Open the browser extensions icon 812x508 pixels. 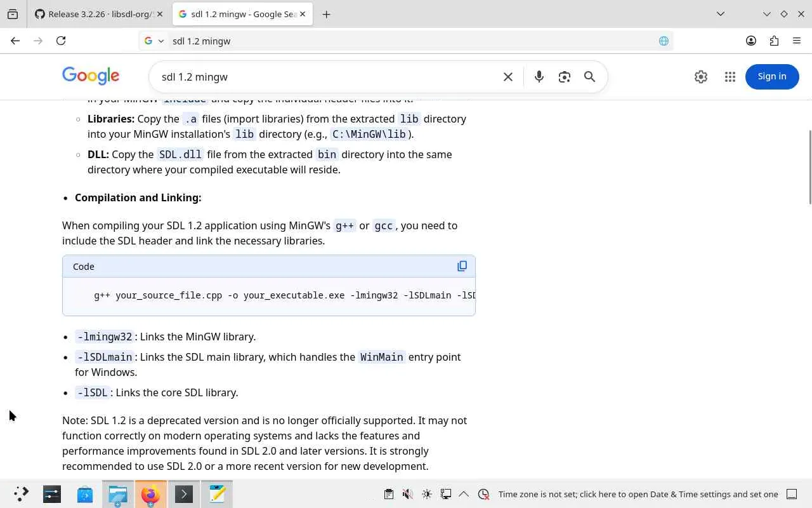tap(774, 41)
